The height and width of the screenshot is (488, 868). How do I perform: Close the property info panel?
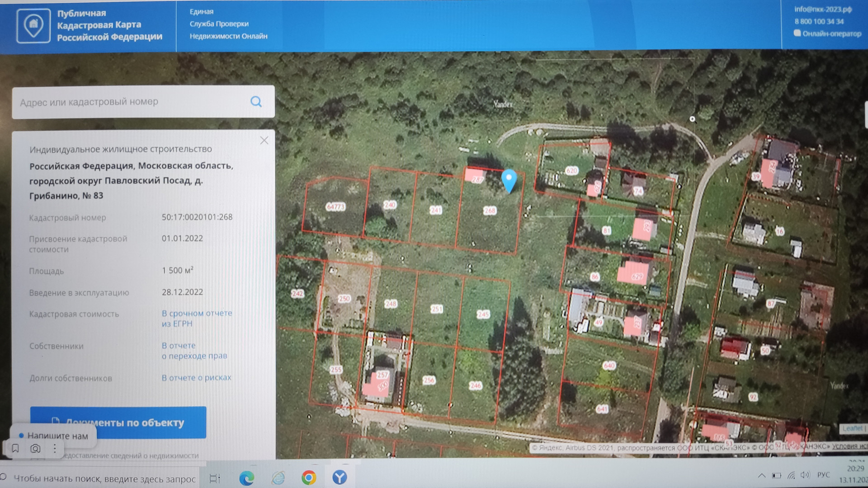click(264, 141)
